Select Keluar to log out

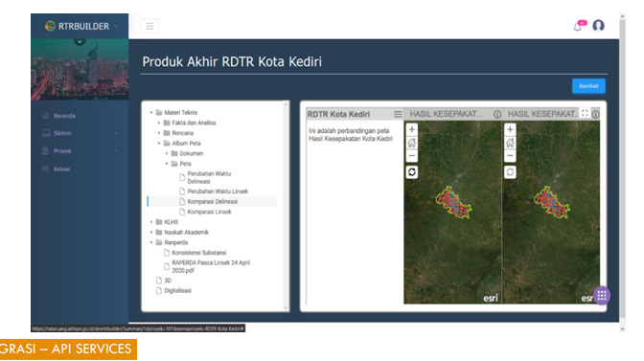pos(61,169)
